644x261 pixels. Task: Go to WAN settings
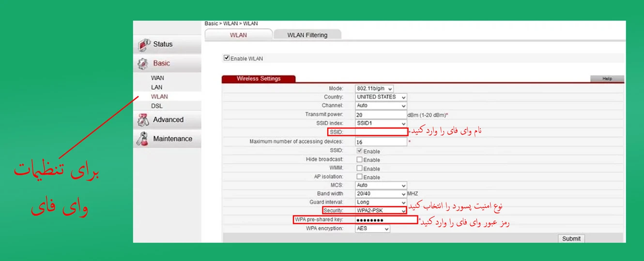click(x=157, y=78)
